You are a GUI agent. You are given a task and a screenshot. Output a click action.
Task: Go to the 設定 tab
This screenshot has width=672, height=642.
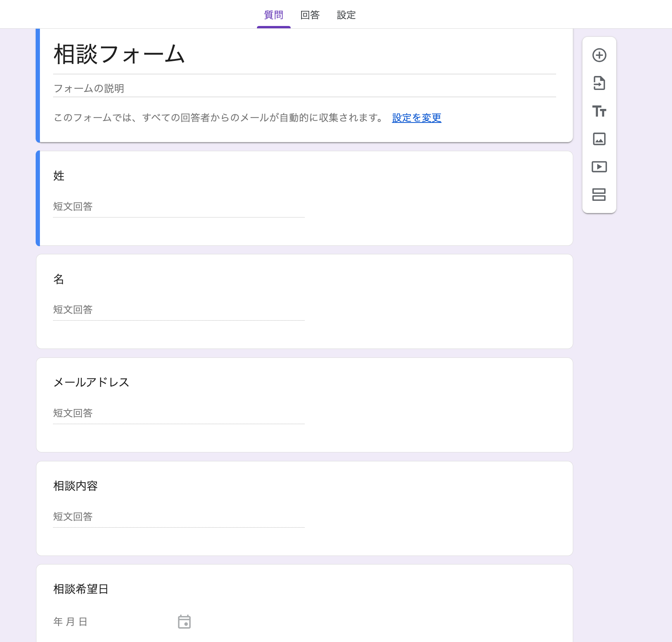tap(346, 15)
